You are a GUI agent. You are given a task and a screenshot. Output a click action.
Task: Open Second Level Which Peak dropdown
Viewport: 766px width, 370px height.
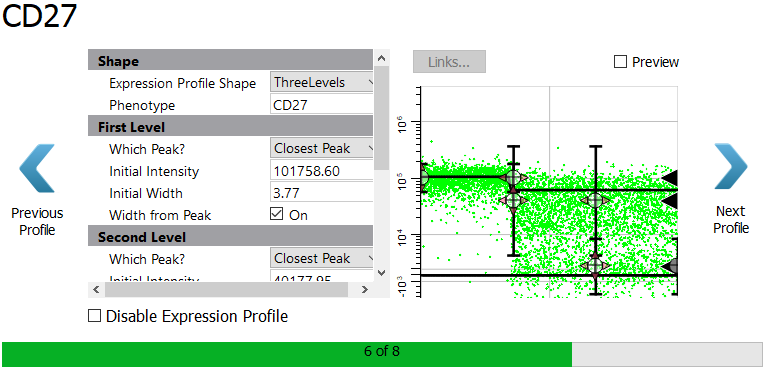click(x=321, y=258)
